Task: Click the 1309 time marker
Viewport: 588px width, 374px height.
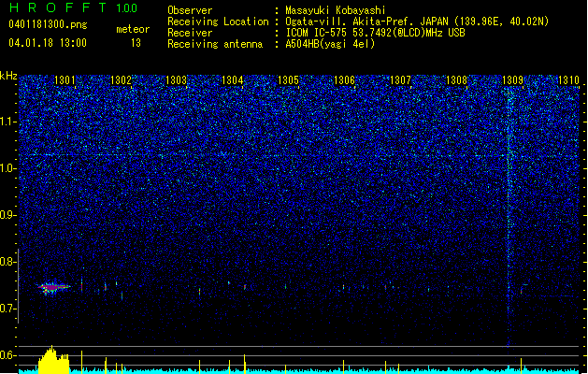Action: (512, 80)
